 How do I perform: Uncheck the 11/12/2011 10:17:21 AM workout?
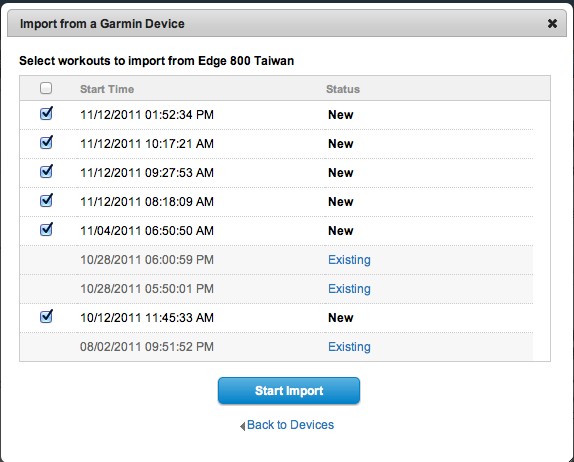coord(46,142)
